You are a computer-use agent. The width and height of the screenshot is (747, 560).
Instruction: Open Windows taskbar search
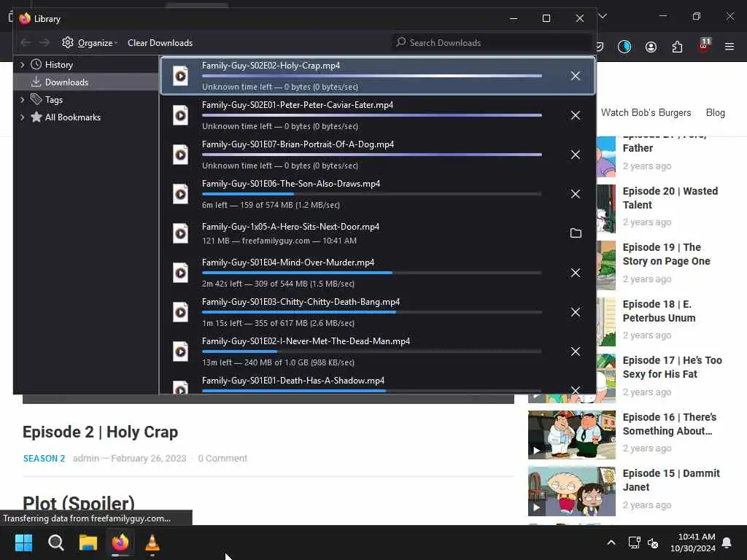[x=55, y=542]
